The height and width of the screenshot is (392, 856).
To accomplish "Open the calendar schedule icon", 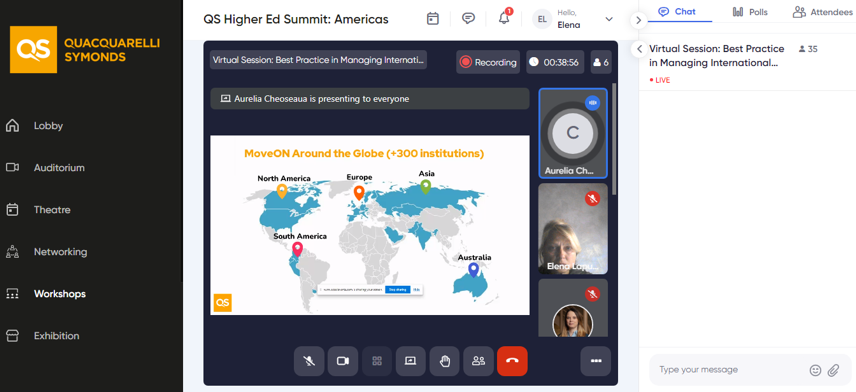I will (x=433, y=19).
